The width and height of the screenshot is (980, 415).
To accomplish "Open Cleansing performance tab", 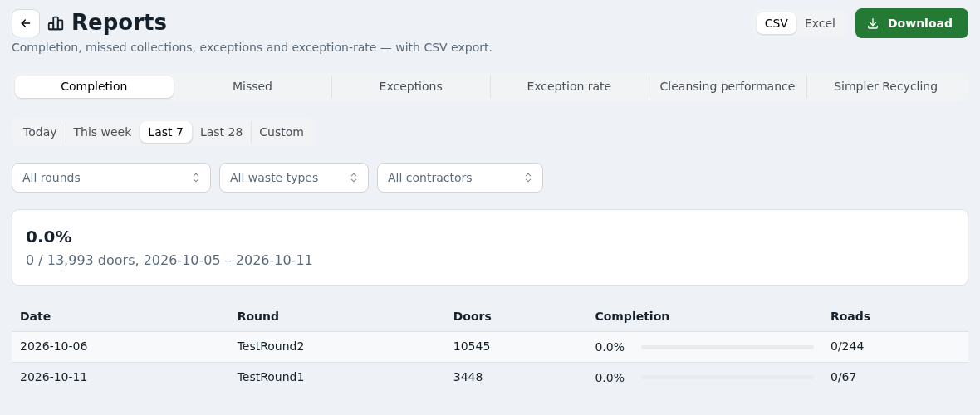I will 728,87.
